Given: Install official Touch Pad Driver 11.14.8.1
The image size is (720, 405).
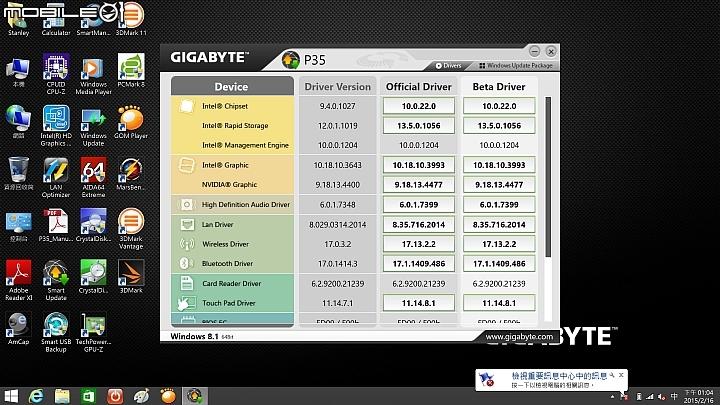Looking at the screenshot, I should 419,303.
